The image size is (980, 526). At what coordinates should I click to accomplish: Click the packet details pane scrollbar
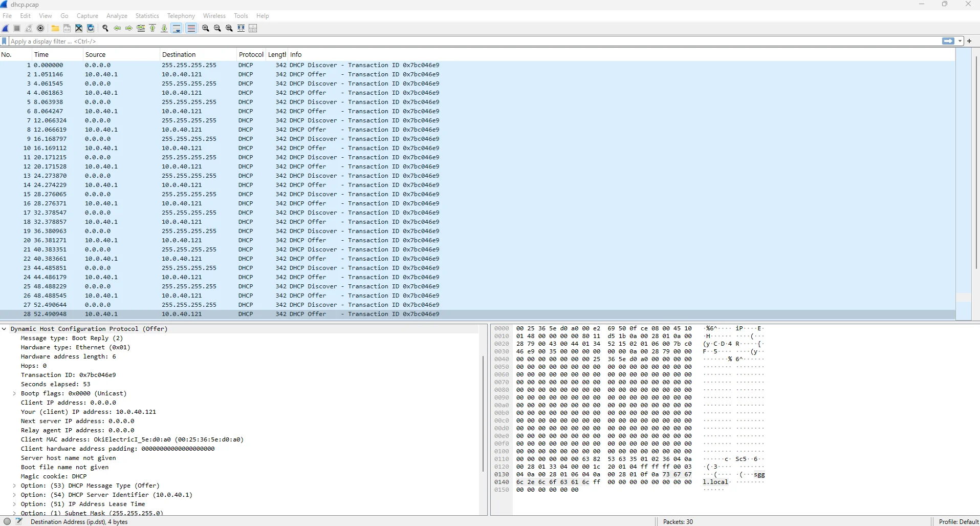tap(483, 414)
